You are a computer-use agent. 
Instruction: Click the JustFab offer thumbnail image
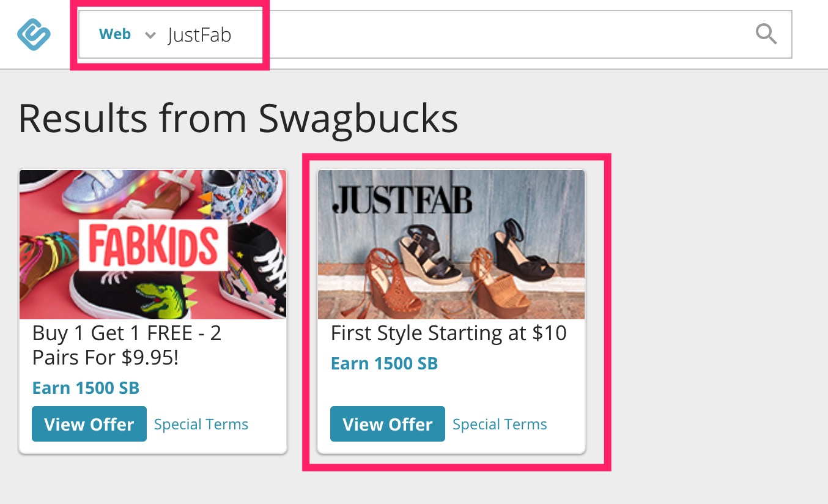click(451, 244)
